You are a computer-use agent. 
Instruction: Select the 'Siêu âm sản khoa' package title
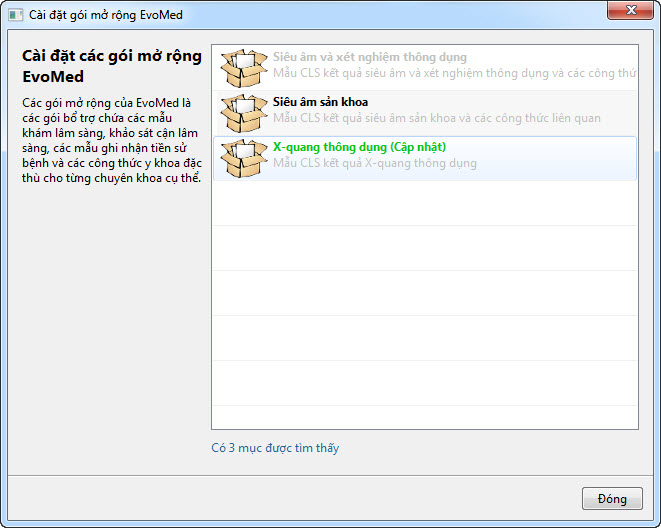click(x=320, y=102)
